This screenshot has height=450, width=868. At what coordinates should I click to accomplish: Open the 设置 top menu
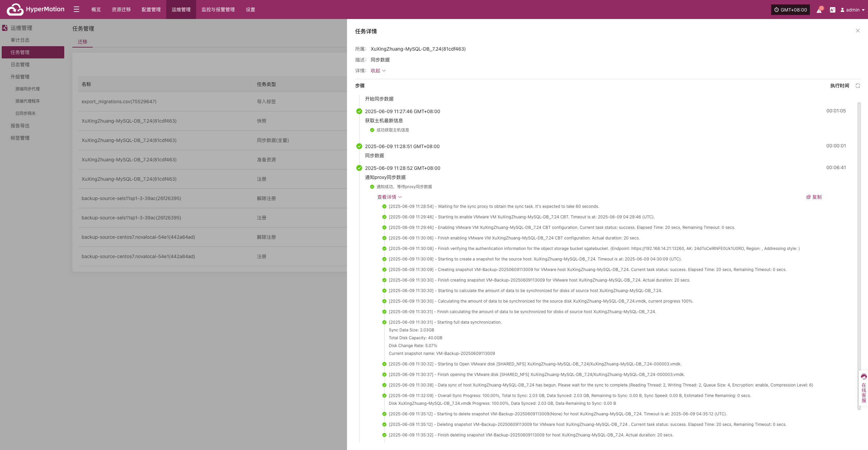click(250, 10)
